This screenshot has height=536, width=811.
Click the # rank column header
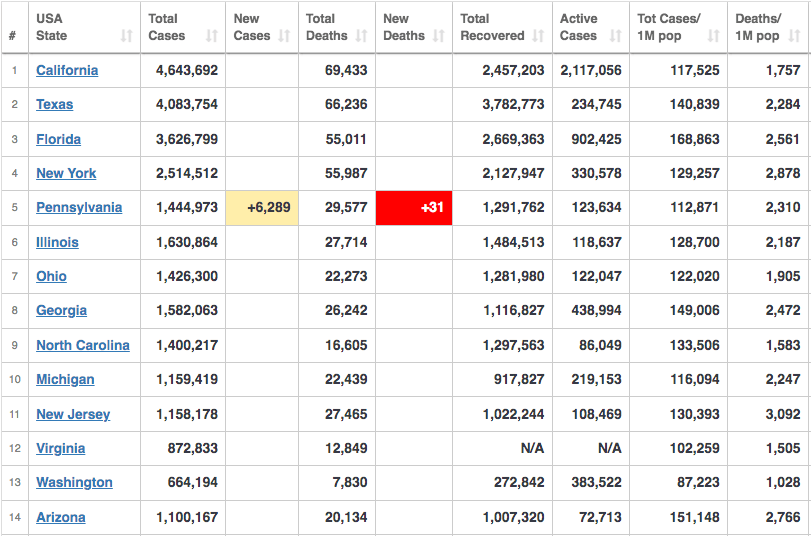12,36
